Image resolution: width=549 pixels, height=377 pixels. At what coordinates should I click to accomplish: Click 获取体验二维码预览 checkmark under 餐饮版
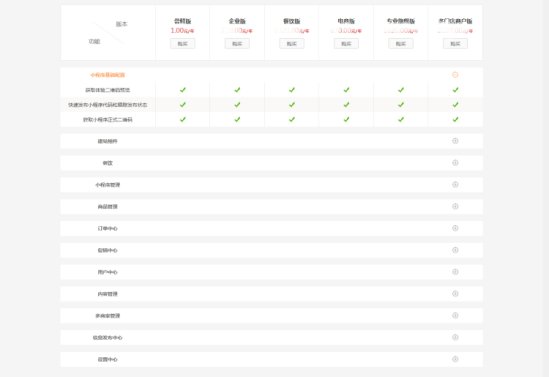coord(292,90)
